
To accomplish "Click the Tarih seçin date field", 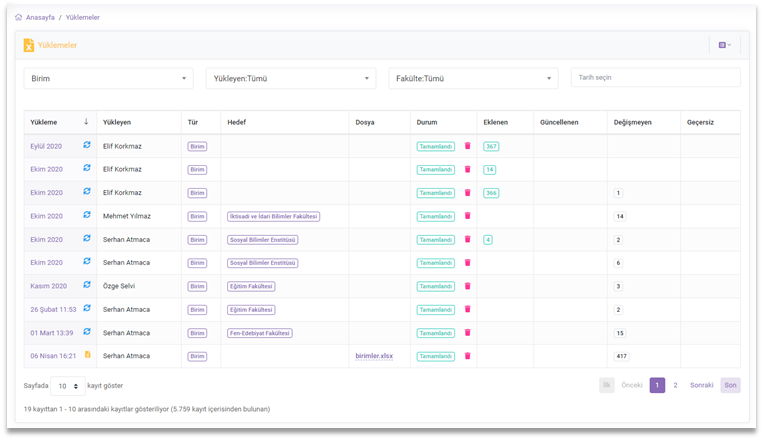I will pos(655,78).
